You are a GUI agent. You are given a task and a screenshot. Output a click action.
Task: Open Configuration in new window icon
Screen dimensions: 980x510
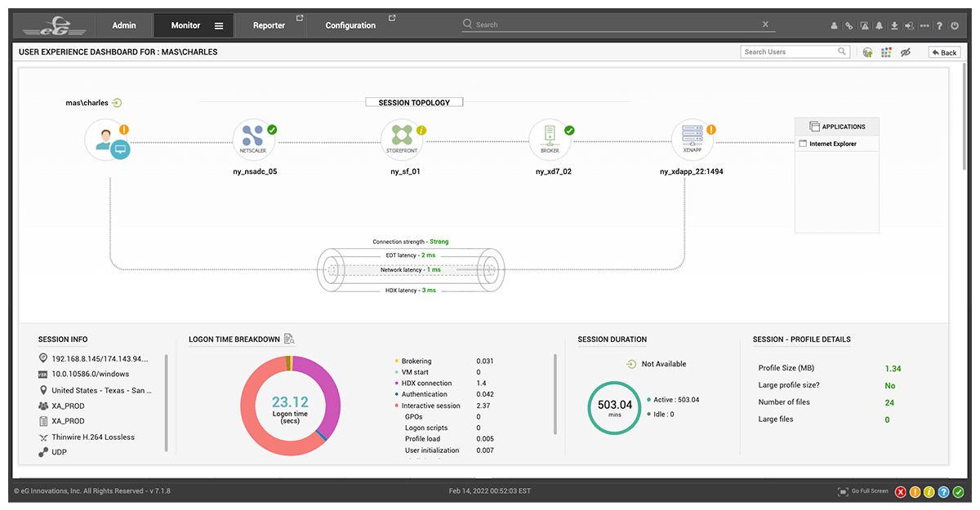(392, 18)
